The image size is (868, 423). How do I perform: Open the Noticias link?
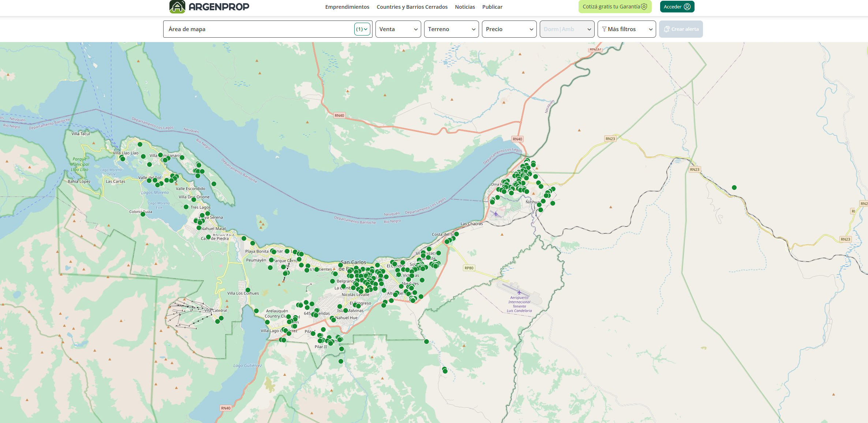tap(465, 7)
